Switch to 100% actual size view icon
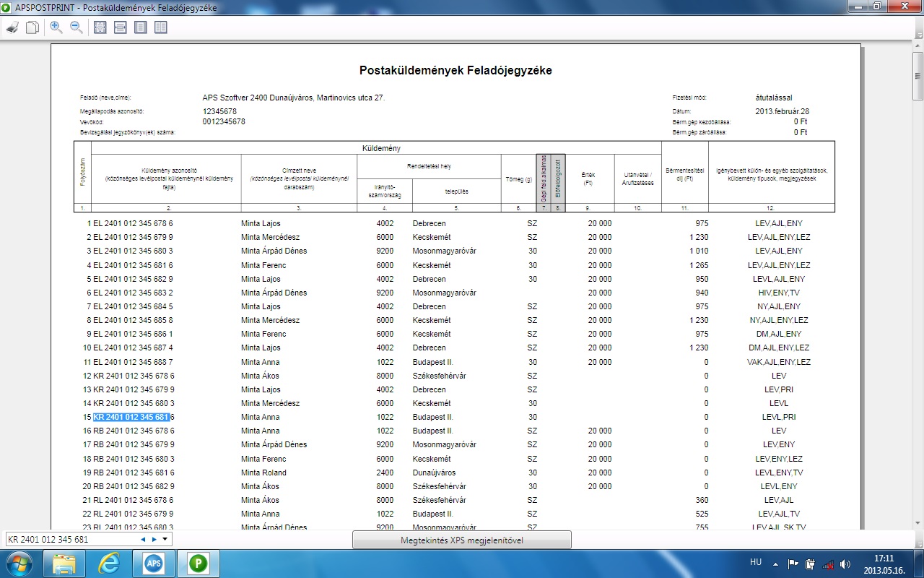The height and width of the screenshot is (578, 924). [100, 27]
